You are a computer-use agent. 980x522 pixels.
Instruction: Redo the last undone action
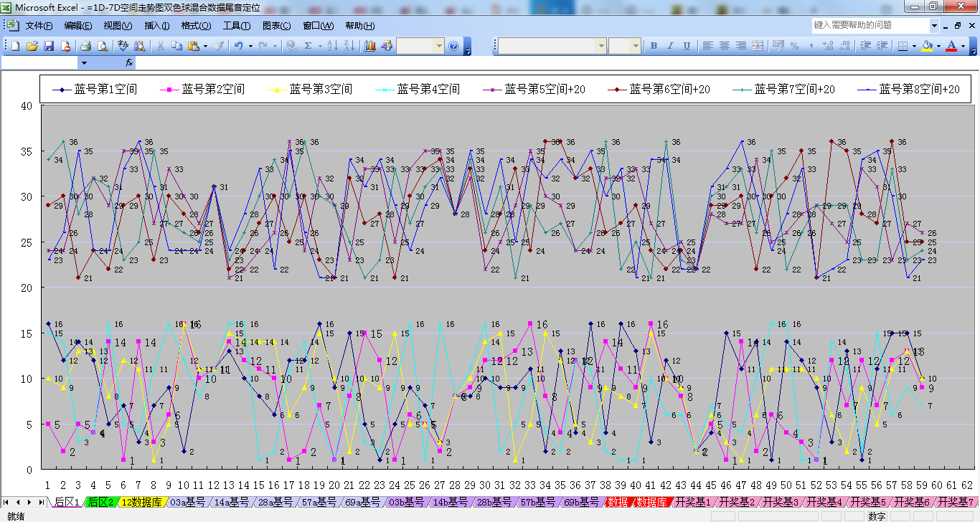263,46
